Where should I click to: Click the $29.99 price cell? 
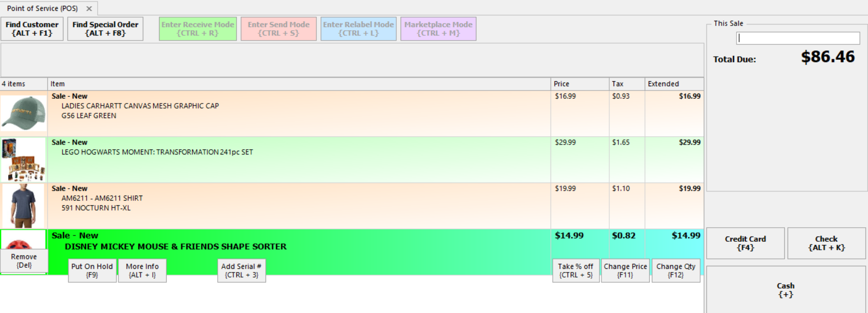click(565, 142)
